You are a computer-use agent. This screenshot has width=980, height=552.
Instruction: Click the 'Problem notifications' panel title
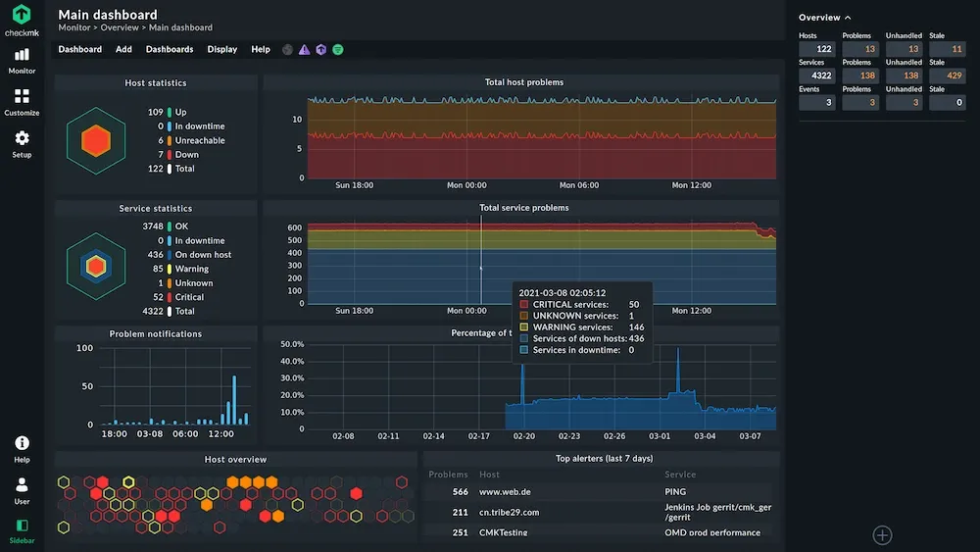[x=156, y=333]
